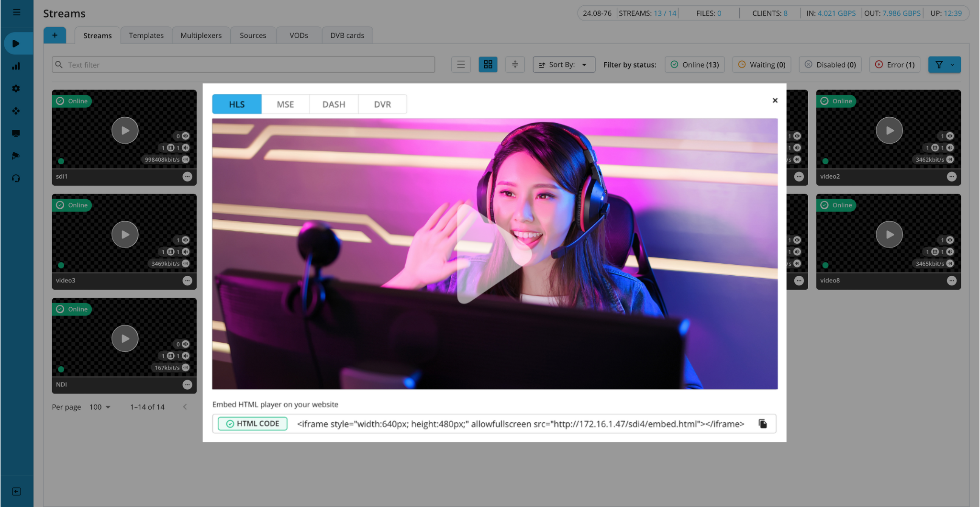The height and width of the screenshot is (507, 980).
Task: Toggle the Error (1) status filter
Action: [x=894, y=65]
